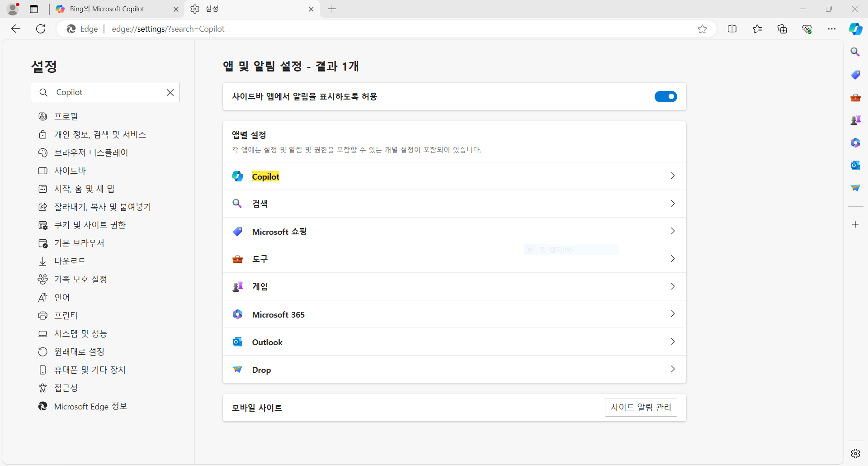
Task: Click the plus icon to customize the sidebar
Action: [855, 224]
